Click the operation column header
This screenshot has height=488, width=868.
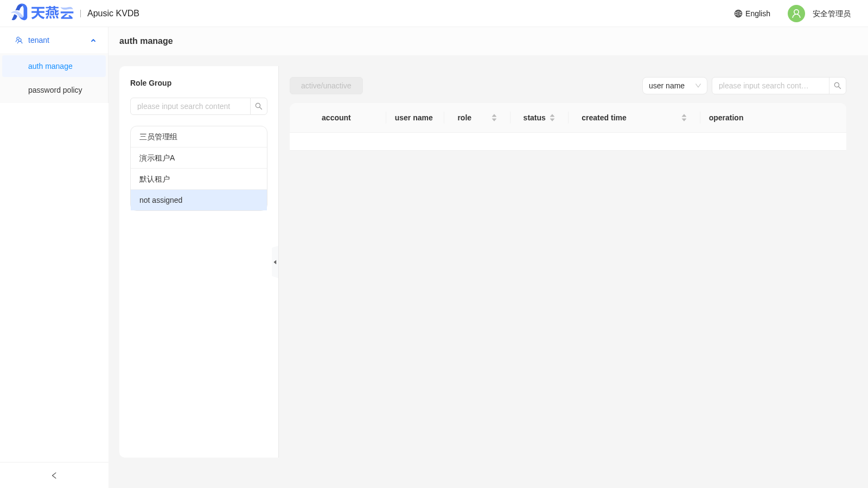(726, 118)
